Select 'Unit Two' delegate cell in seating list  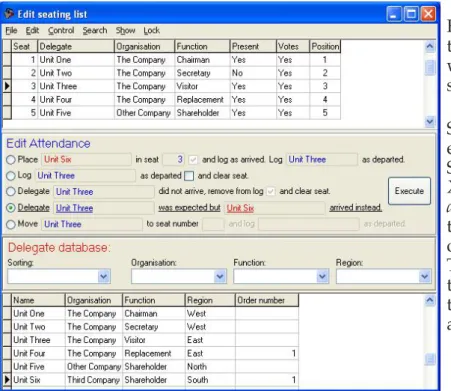pyautogui.click(x=76, y=73)
